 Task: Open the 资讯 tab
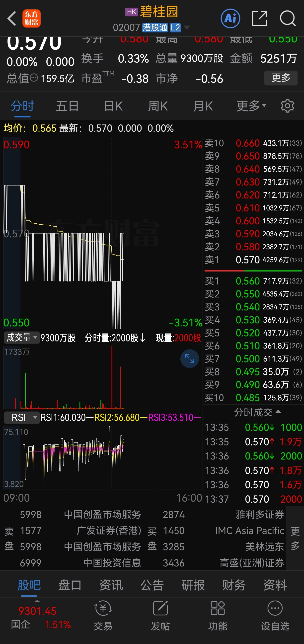coord(111,585)
